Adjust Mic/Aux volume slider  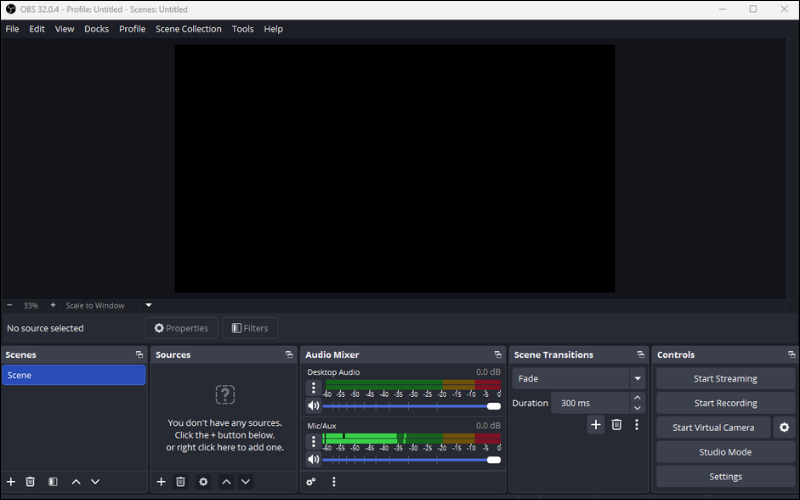coord(411,460)
